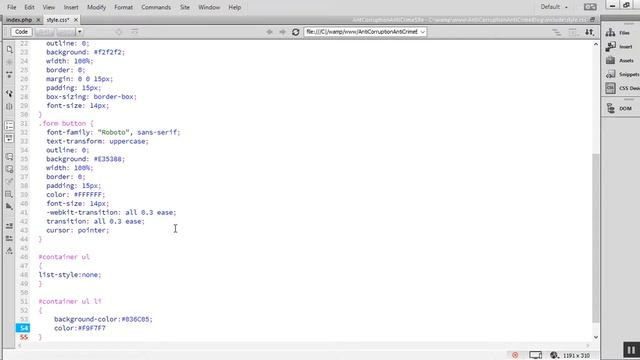The height and width of the screenshot is (360, 640).
Task: Open the window size 1191 x 310 menu
Action: click(x=576, y=356)
